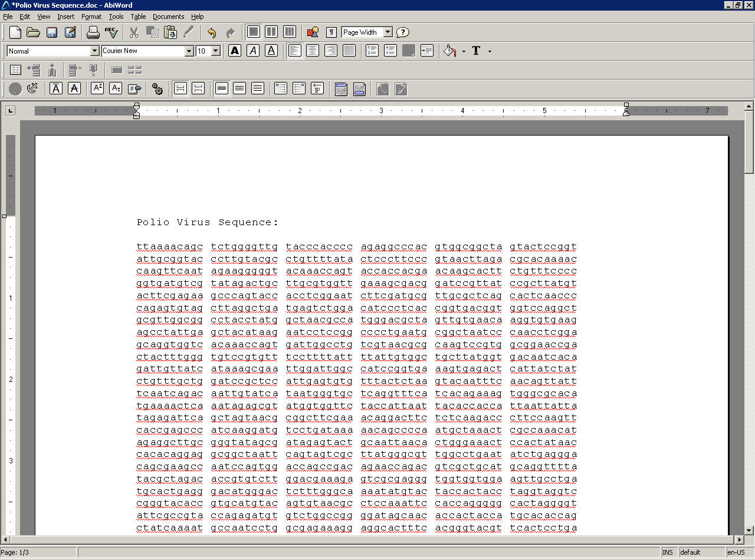Open help with the question mark icon
The height and width of the screenshot is (560, 755).
[402, 32]
